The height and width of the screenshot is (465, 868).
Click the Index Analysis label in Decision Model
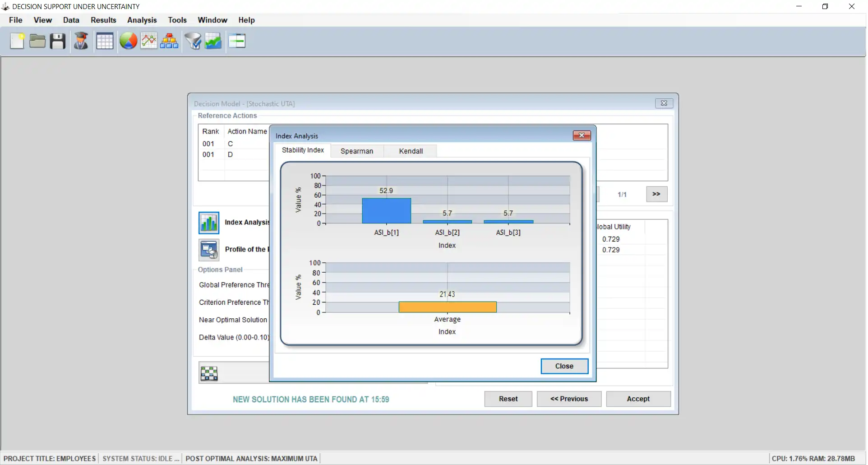247,223
